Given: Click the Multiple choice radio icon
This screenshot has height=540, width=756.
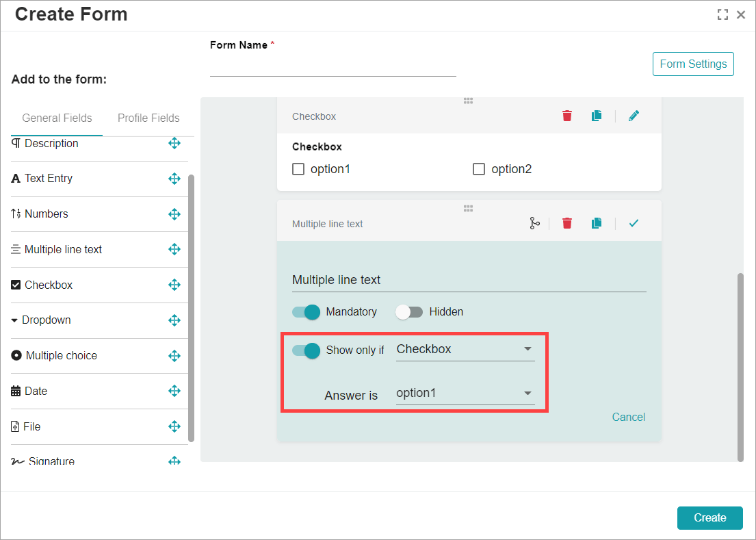Looking at the screenshot, I should click(x=16, y=355).
